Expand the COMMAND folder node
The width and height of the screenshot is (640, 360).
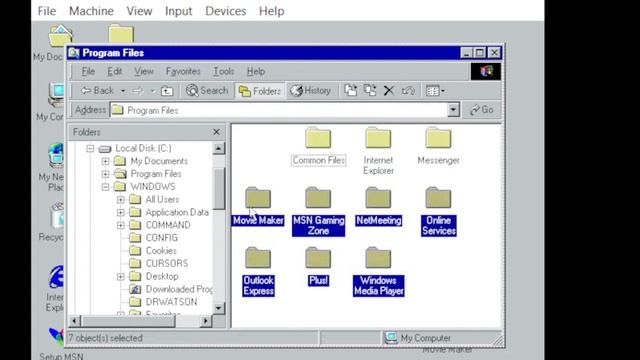(120, 225)
